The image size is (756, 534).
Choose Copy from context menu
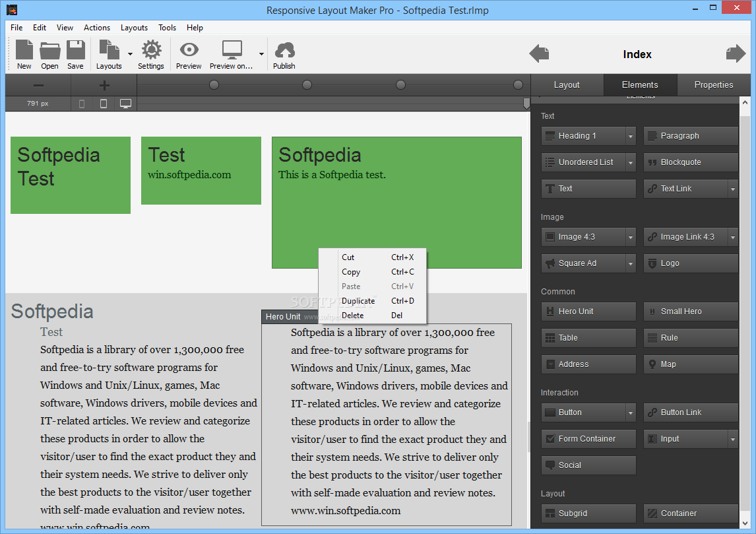[372, 272]
